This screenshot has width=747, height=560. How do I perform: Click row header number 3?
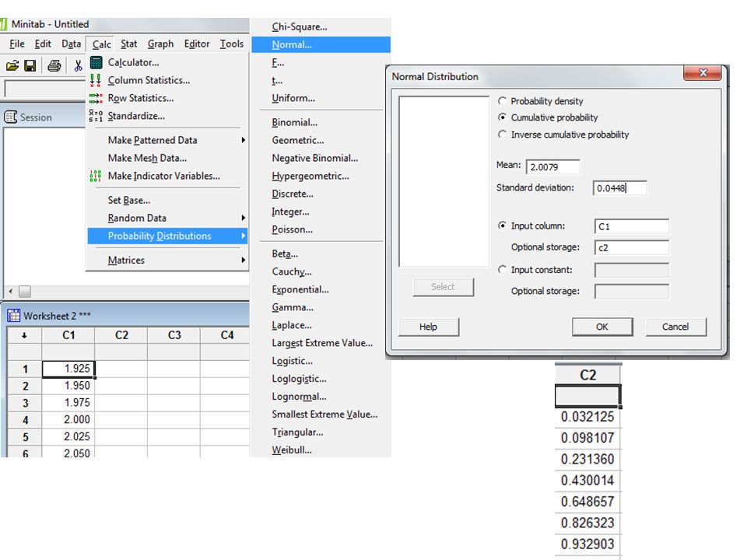25,403
